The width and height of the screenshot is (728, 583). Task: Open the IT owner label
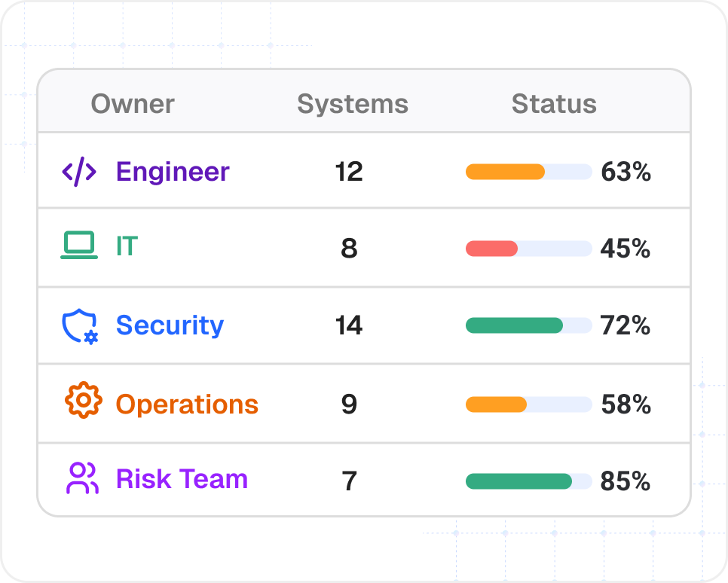tap(127, 246)
